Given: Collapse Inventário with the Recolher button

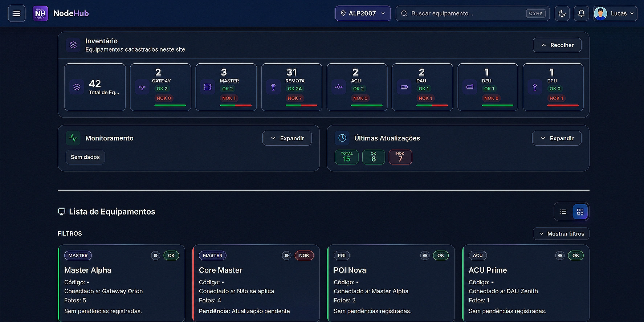Looking at the screenshot, I should [x=557, y=45].
